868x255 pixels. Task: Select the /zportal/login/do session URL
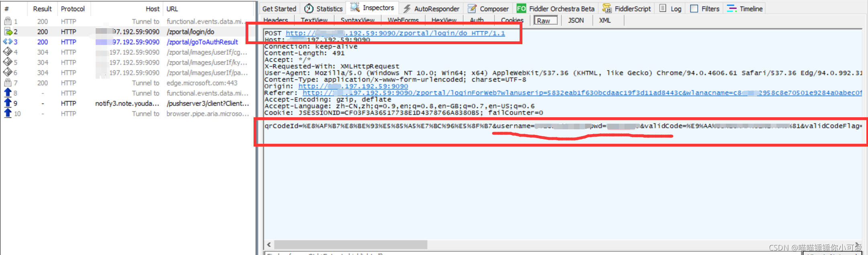190,32
